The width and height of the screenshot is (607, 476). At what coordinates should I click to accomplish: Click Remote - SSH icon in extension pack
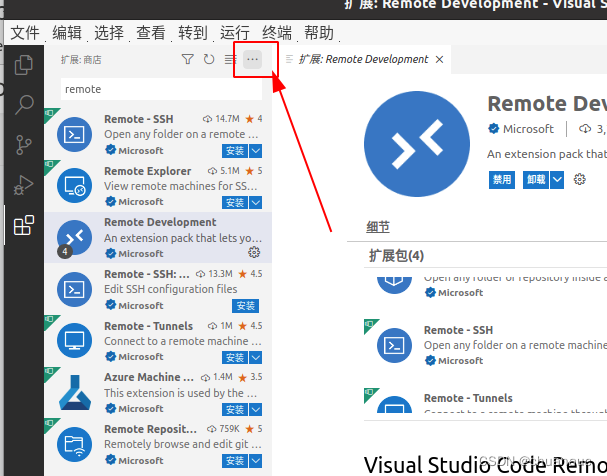pyautogui.click(x=394, y=345)
